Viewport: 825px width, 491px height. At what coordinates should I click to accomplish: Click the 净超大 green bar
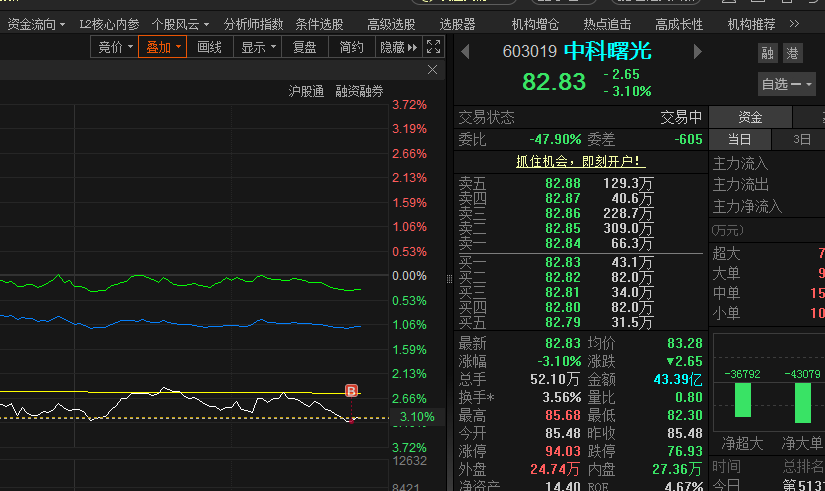click(742, 400)
